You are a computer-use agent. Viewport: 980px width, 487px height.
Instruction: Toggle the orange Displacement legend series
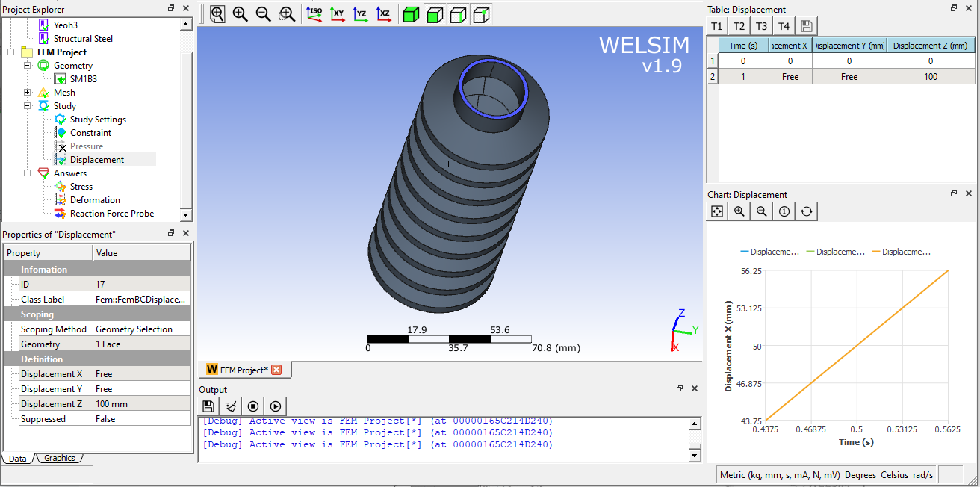coord(900,252)
